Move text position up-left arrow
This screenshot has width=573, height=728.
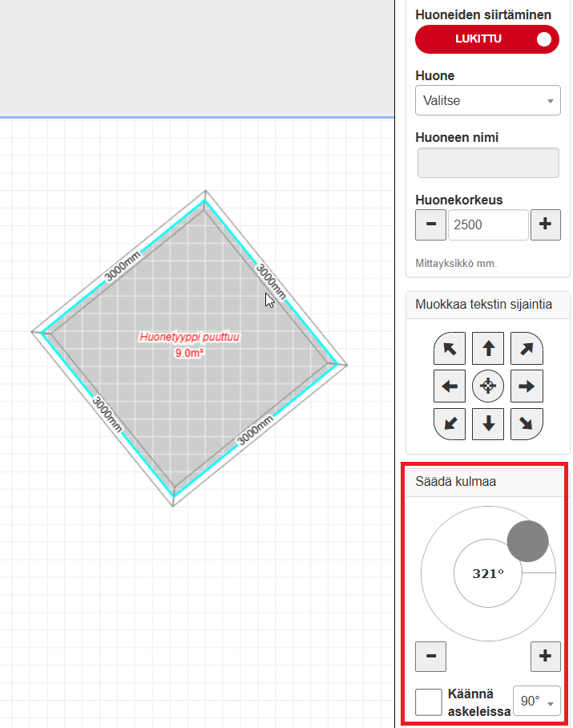450,348
